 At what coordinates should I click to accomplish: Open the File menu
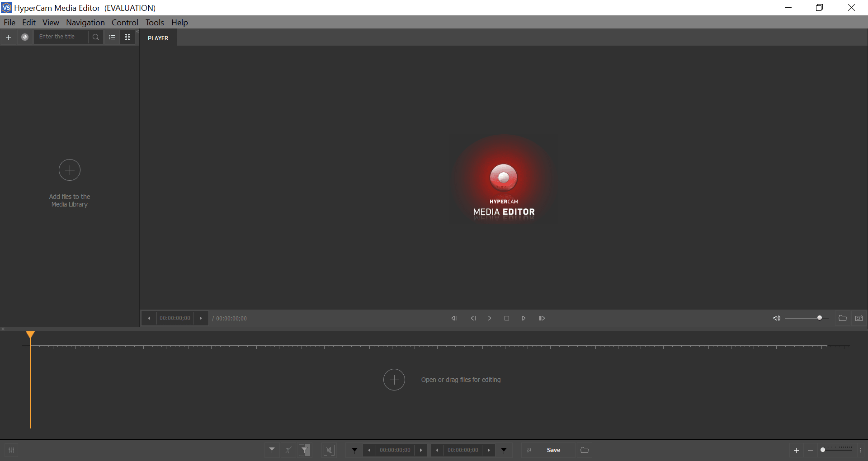[9, 23]
